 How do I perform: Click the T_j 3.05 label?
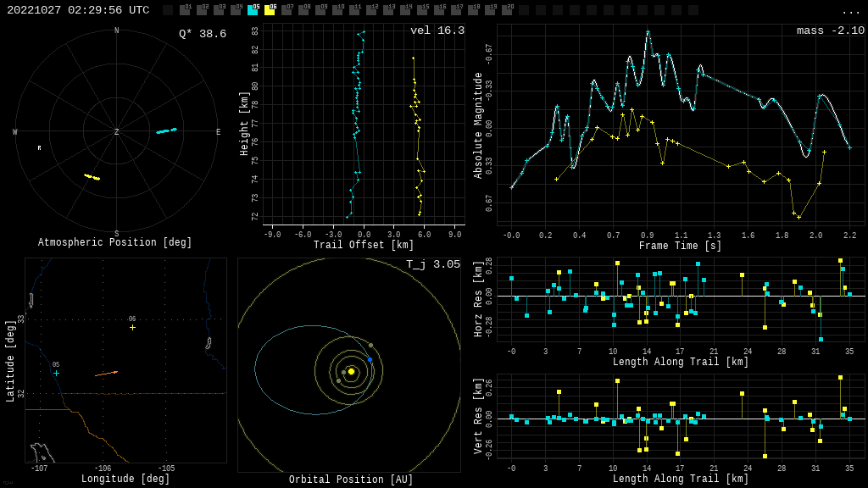pos(433,264)
